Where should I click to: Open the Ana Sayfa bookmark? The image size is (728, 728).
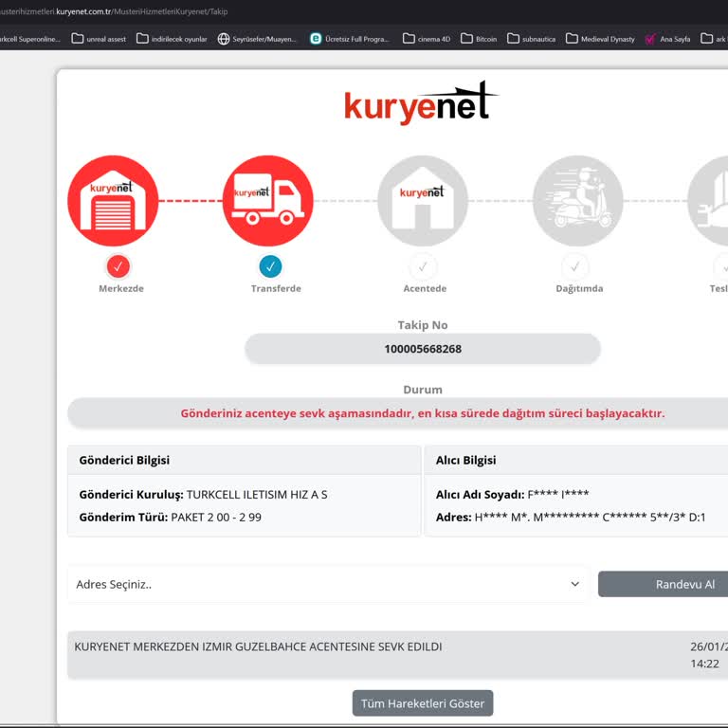(x=667, y=39)
